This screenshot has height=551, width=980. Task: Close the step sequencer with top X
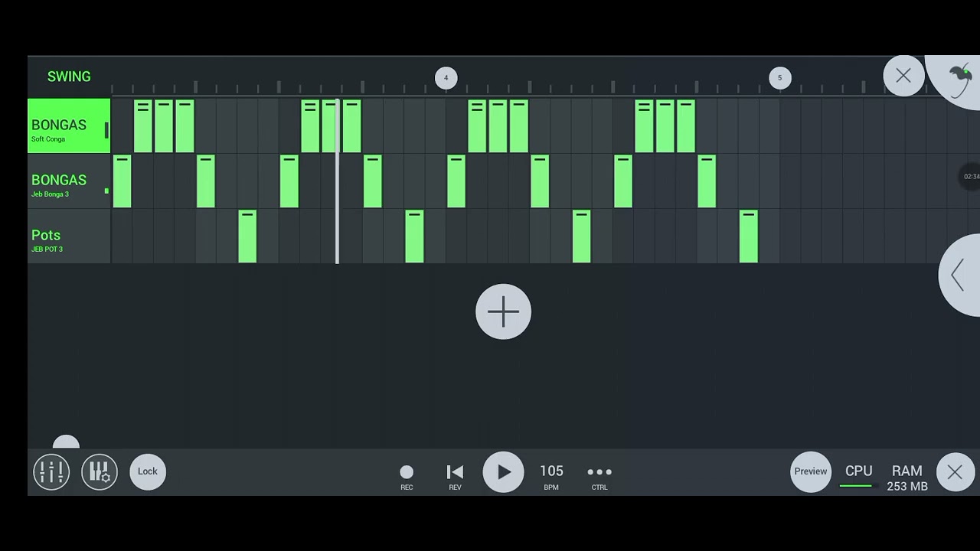pos(903,76)
